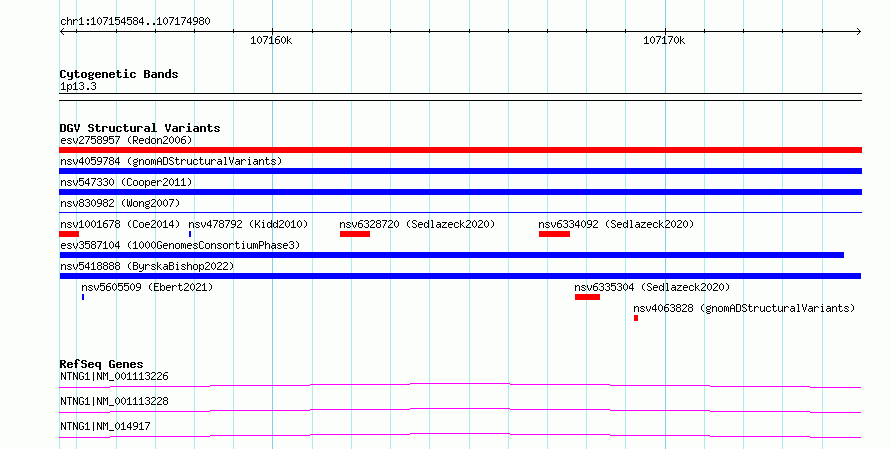Click the nsv4059784 gnomAD blue variant bar
The image size is (890, 449).
460,171
